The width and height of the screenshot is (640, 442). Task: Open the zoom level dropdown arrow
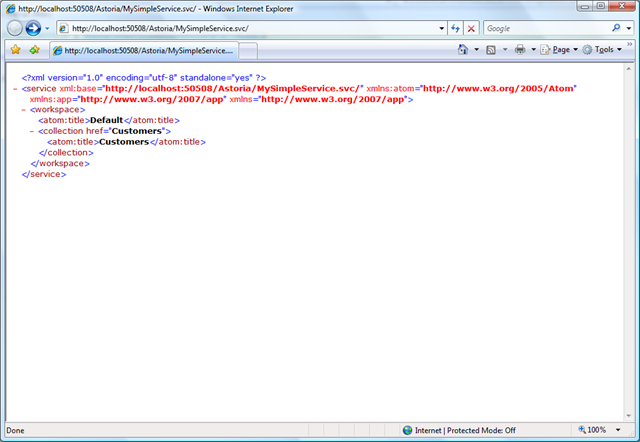(x=618, y=430)
